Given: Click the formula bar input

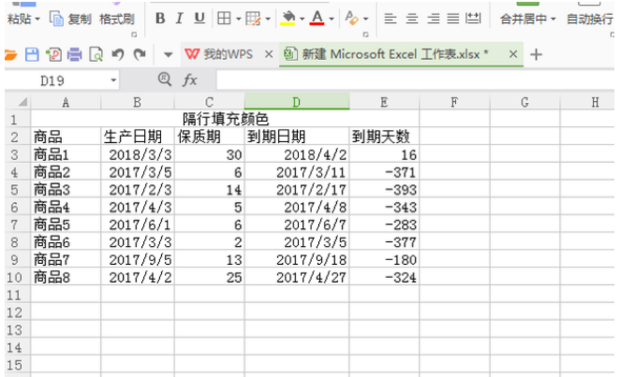Looking at the screenshot, I should coord(415,80).
